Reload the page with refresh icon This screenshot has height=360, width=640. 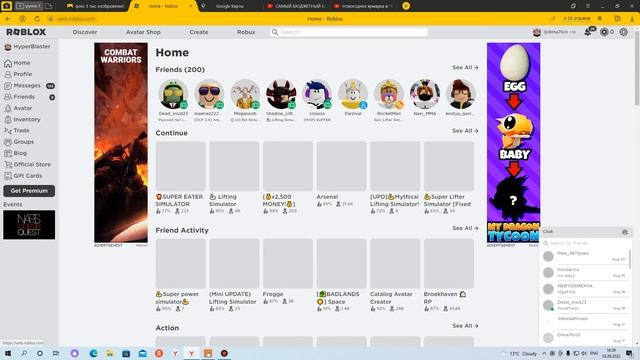[x=37, y=19]
